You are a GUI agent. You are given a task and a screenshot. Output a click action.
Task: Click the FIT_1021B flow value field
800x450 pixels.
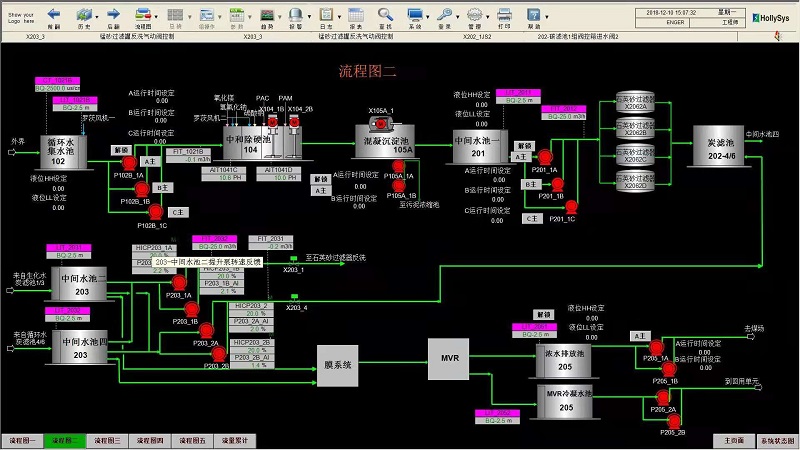189,159
